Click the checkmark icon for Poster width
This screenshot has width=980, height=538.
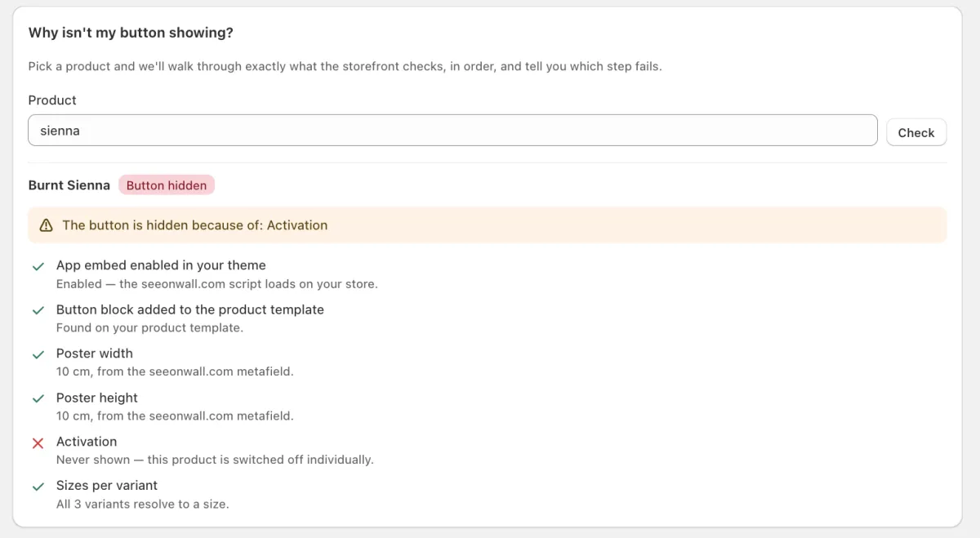coord(38,354)
